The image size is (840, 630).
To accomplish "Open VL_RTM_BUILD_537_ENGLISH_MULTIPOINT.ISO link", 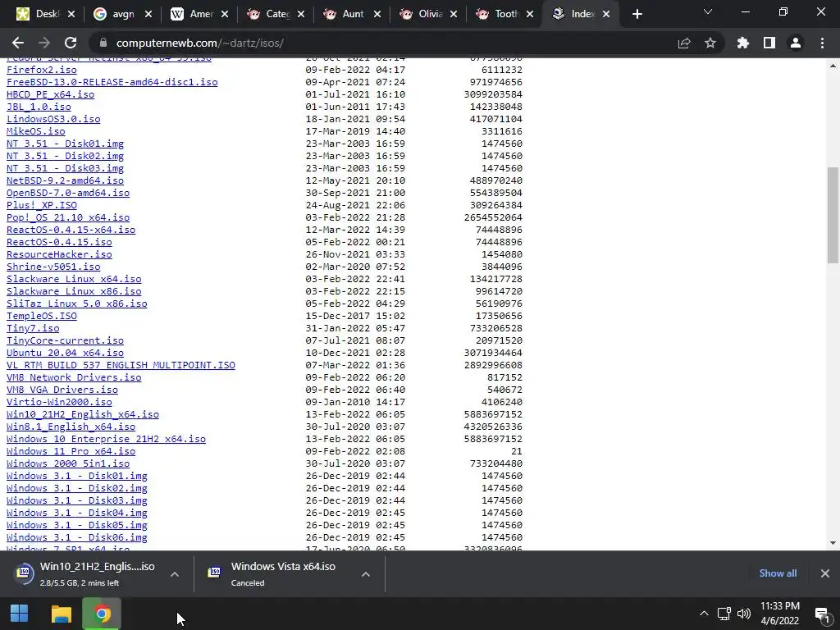I will click(121, 365).
